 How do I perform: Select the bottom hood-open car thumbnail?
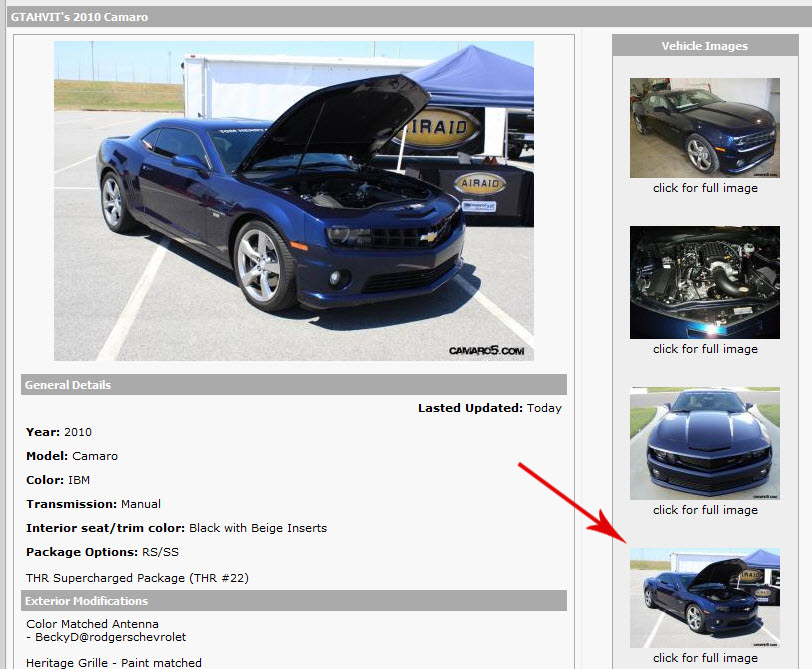tap(704, 597)
